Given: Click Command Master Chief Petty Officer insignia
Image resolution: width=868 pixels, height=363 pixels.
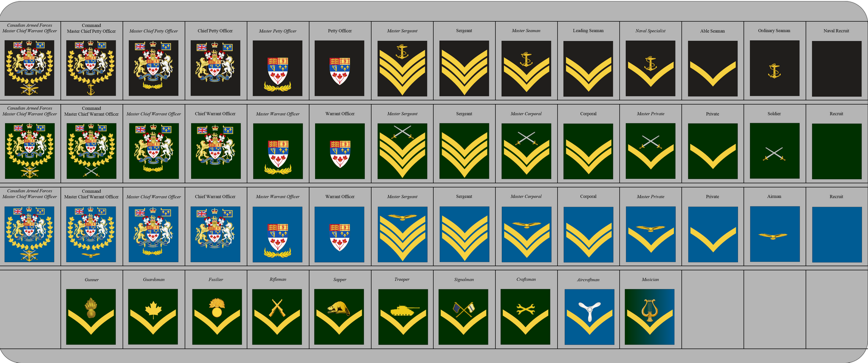Looking at the screenshot, I should click(91, 68).
